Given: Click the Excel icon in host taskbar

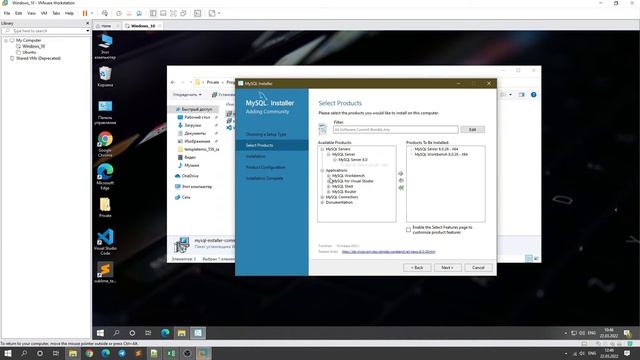Looking at the screenshot, I should point(171,353).
